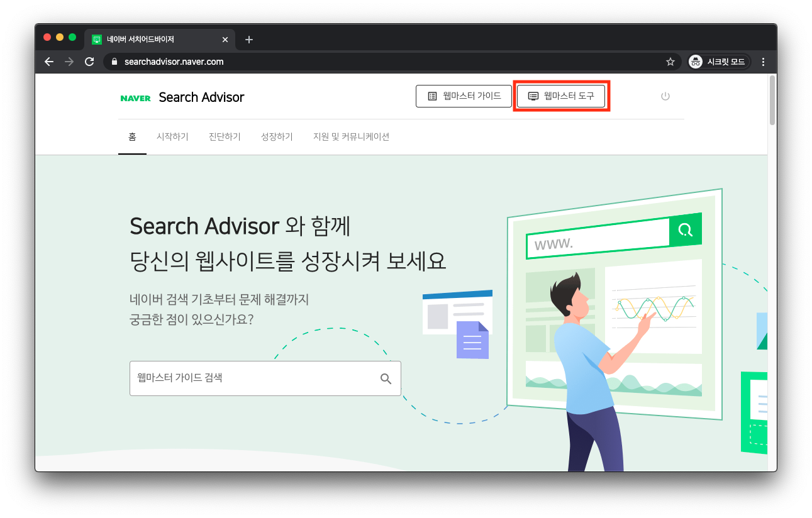Open the 성장하기 navigation tab
The height and width of the screenshot is (518, 812).
click(277, 136)
